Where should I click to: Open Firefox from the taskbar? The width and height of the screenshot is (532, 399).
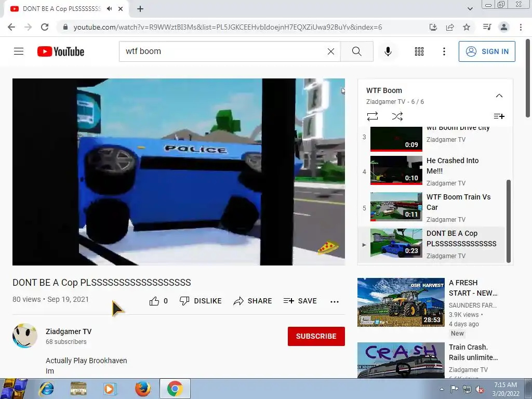pos(142,389)
